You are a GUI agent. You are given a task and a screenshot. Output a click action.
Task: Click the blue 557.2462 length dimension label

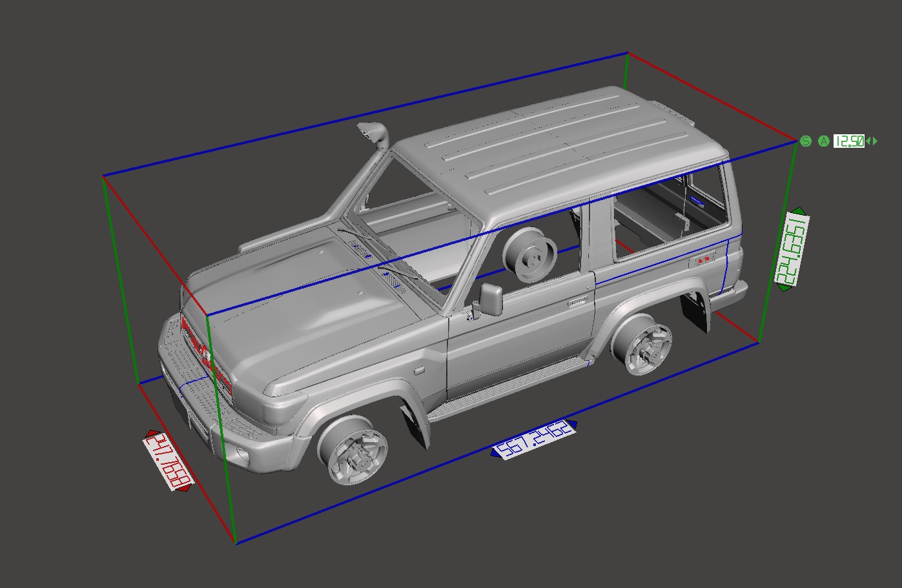(535, 441)
